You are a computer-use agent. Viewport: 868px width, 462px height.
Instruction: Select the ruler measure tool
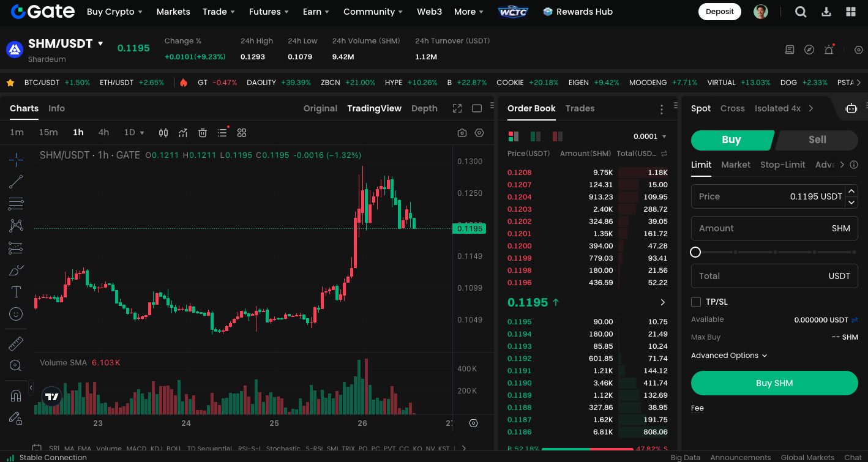15,343
